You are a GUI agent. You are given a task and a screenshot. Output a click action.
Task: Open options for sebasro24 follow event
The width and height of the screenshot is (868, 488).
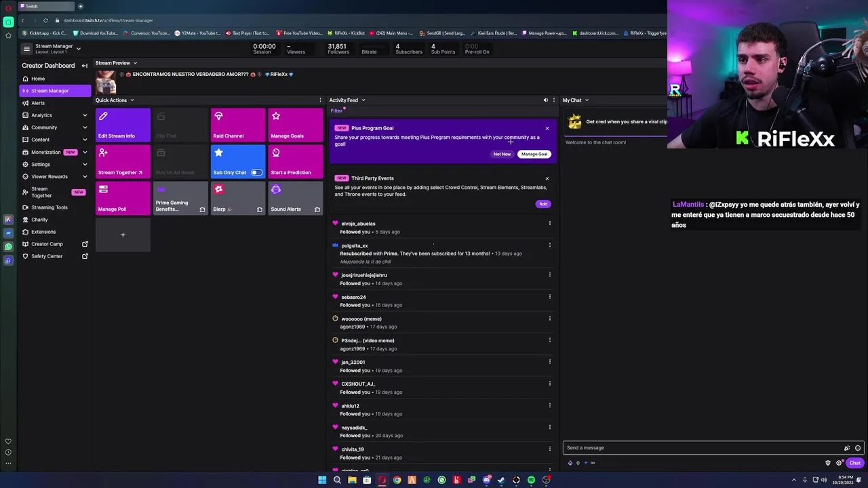pyautogui.click(x=550, y=296)
